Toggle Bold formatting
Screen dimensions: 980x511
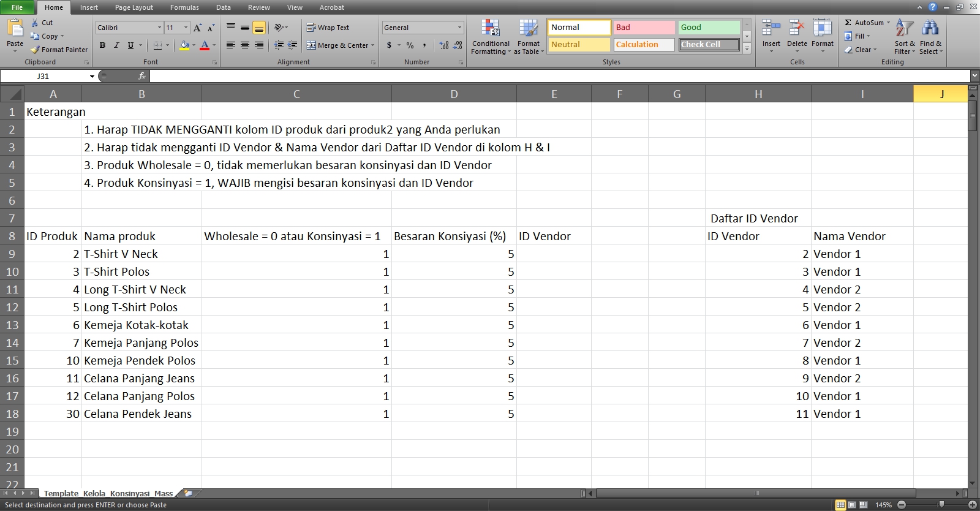click(x=102, y=45)
